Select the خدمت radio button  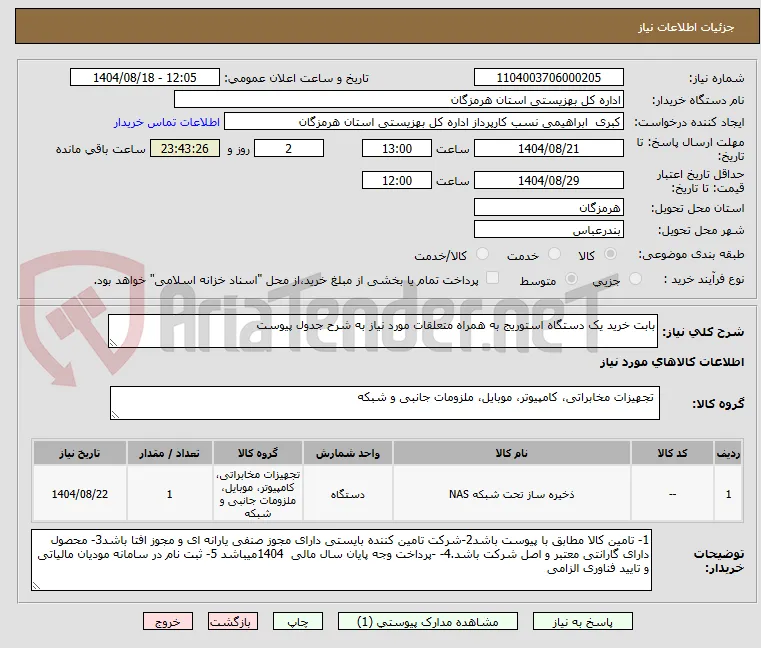[554, 254]
